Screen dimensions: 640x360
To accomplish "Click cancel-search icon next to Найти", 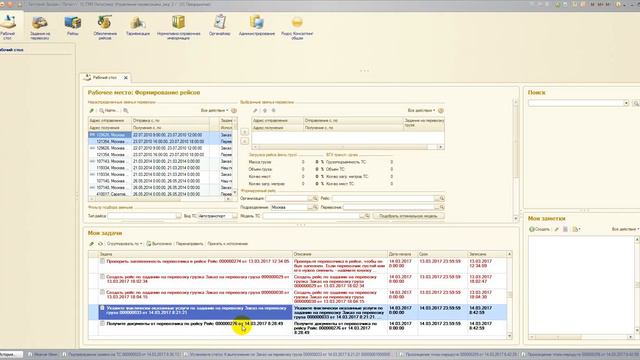I will click(x=126, y=111).
